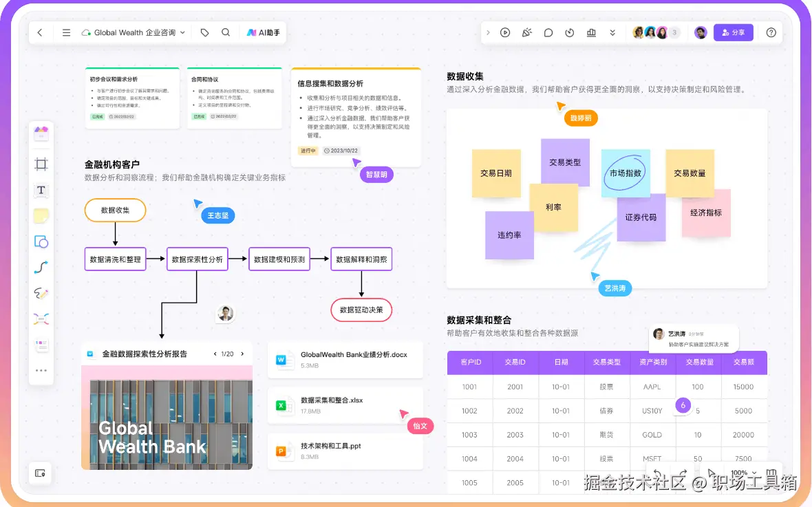Open 数据采集和整合.xlsx file card
Image resolution: width=812 pixels, height=507 pixels.
tap(345, 405)
